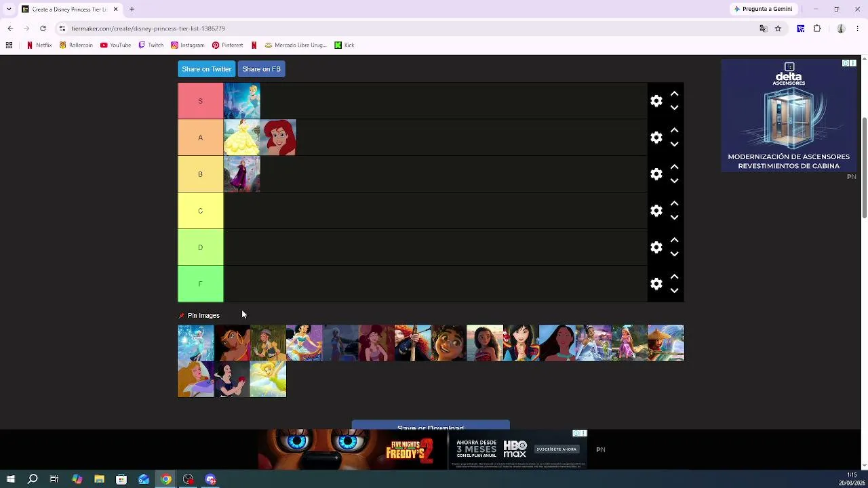Screen dimensions: 868x488
Task: Pick Pocahontas thumbnail from the image pool
Action: click(x=557, y=343)
